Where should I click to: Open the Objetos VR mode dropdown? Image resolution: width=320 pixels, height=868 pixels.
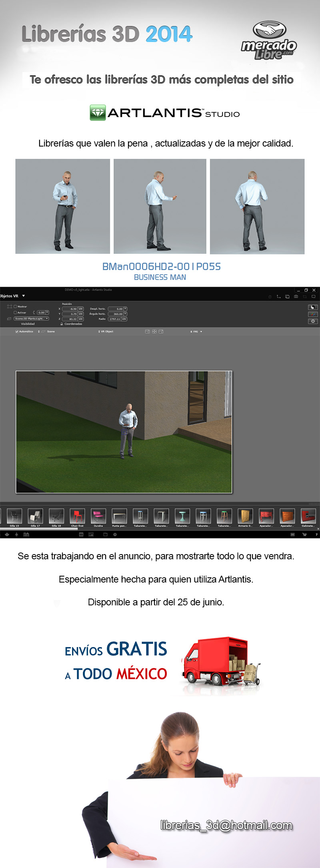tap(24, 296)
